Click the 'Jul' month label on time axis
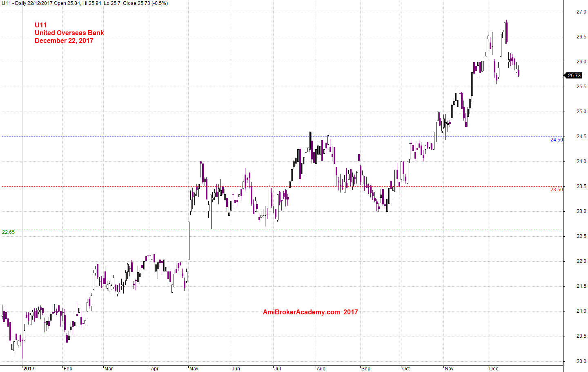This screenshot has height=372, width=588. tap(278, 369)
